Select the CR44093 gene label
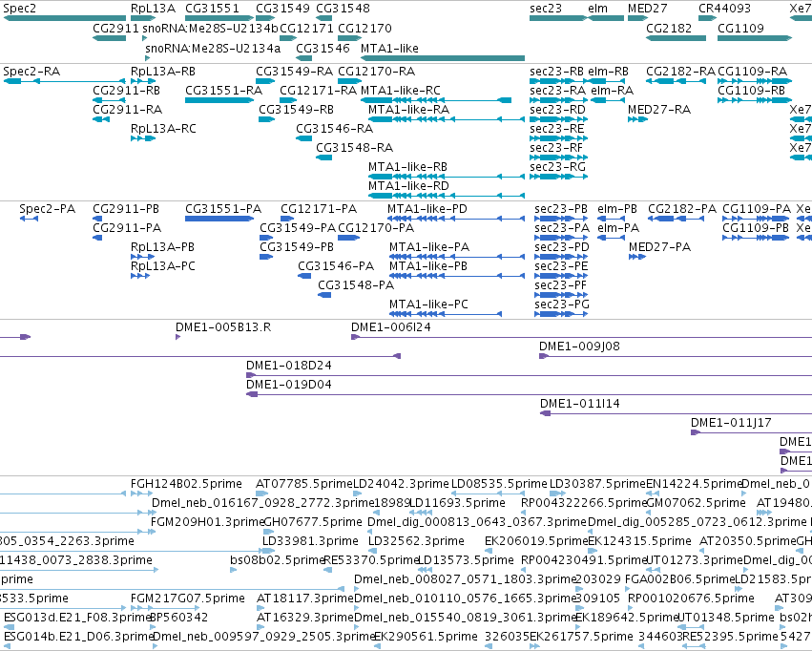 724,9
